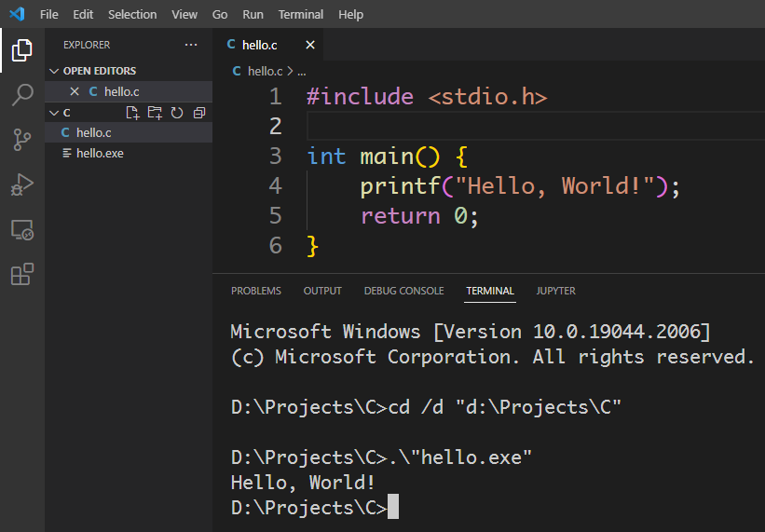The height and width of the screenshot is (532, 765).
Task: Open the Terminal menu
Action: point(300,14)
